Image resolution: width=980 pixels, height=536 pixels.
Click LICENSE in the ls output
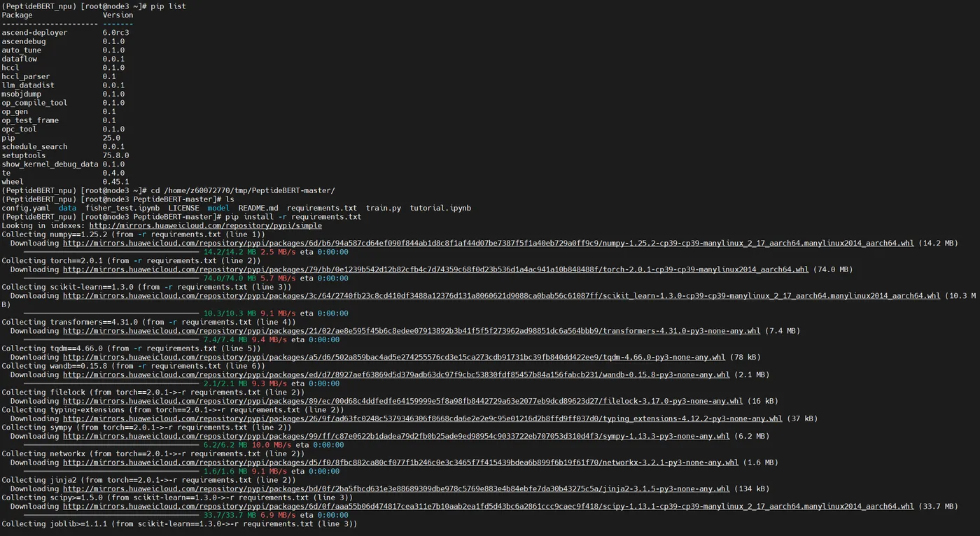(183, 208)
